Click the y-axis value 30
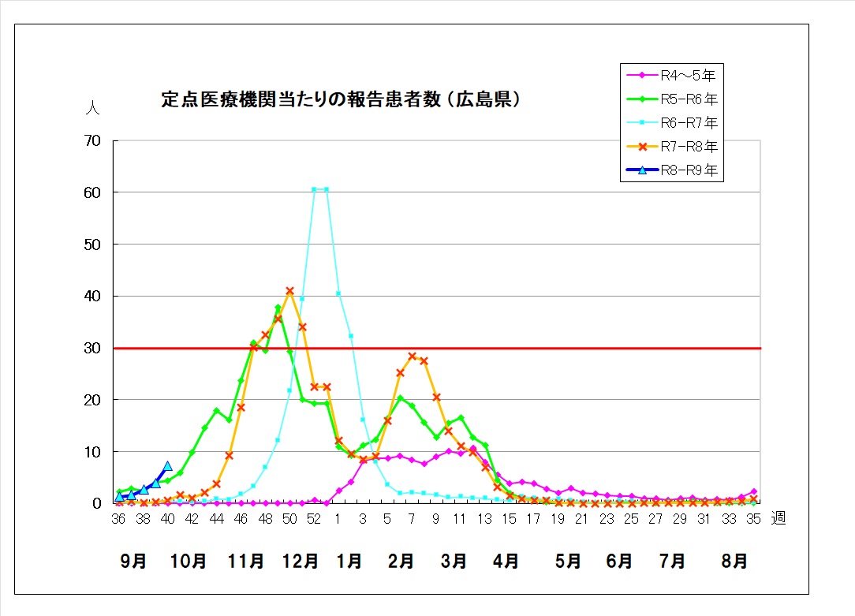The width and height of the screenshot is (855, 616). click(x=92, y=349)
